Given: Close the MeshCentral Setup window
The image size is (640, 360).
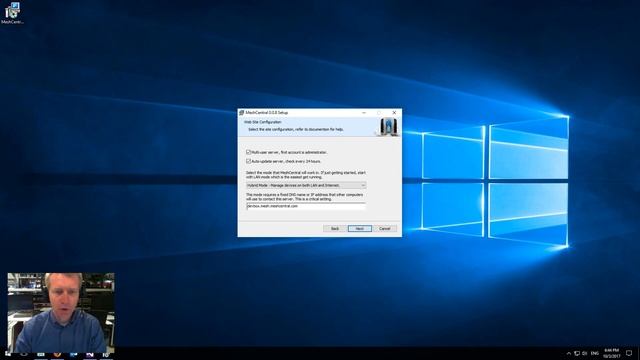Looking at the screenshot, I should click(394, 113).
